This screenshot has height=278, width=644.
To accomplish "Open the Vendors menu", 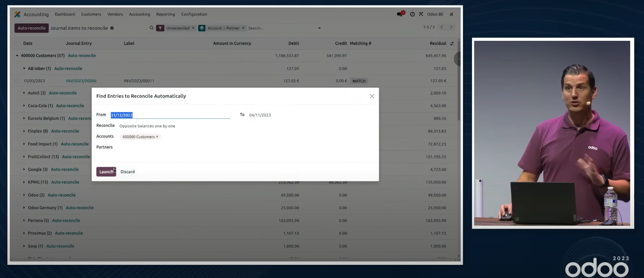I will pos(115,14).
